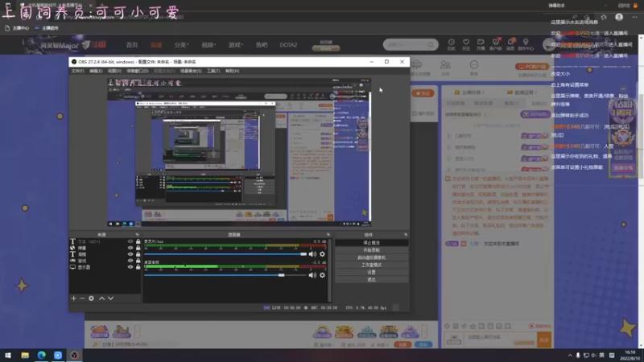Open OBS 设置 settings button
Viewport: 644px width, 362px height.
click(371, 272)
